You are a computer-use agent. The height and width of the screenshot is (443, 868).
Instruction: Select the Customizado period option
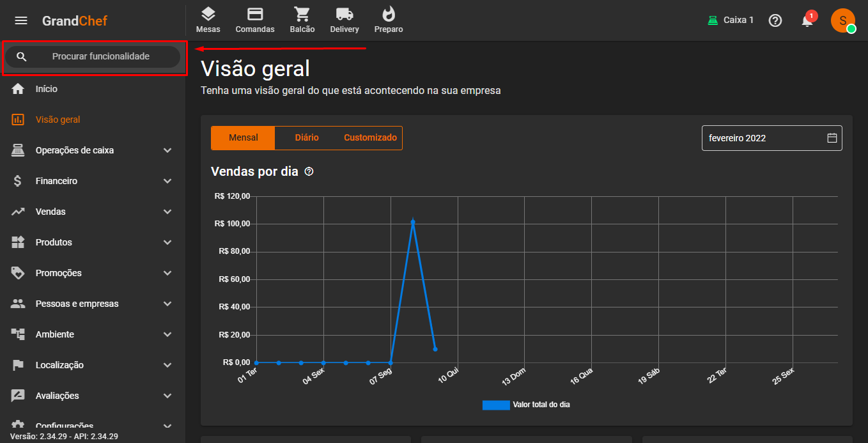coord(370,138)
